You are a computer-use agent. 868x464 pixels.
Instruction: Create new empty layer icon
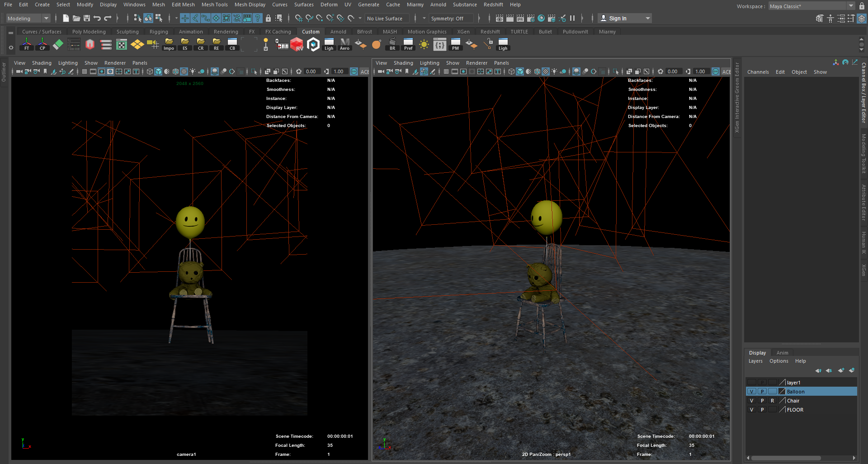coord(841,370)
